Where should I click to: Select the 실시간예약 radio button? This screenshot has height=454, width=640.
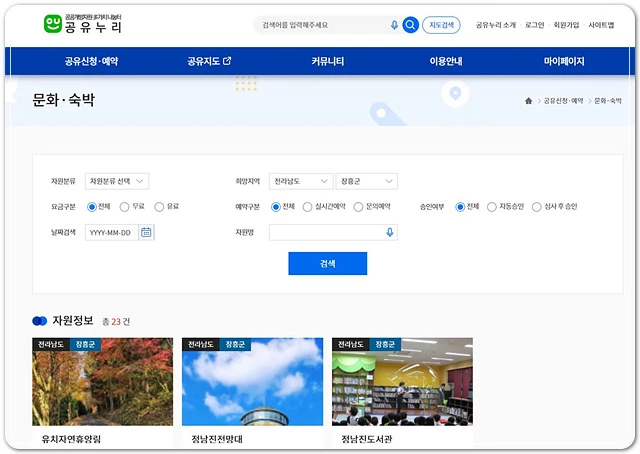point(307,207)
